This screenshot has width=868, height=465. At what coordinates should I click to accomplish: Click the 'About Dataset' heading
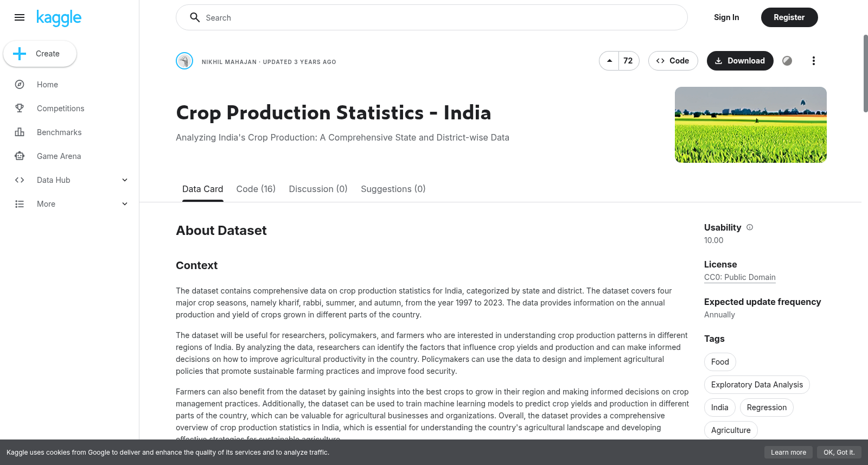(x=221, y=231)
